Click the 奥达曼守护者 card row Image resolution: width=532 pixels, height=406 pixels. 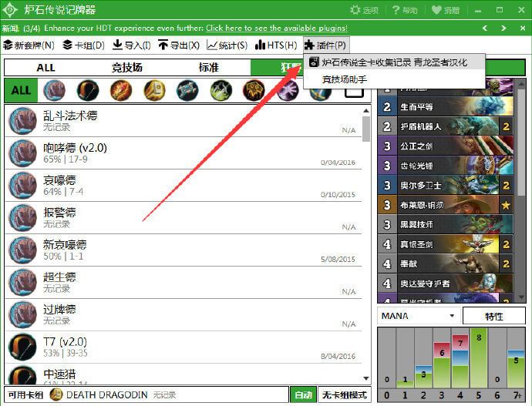(x=446, y=284)
